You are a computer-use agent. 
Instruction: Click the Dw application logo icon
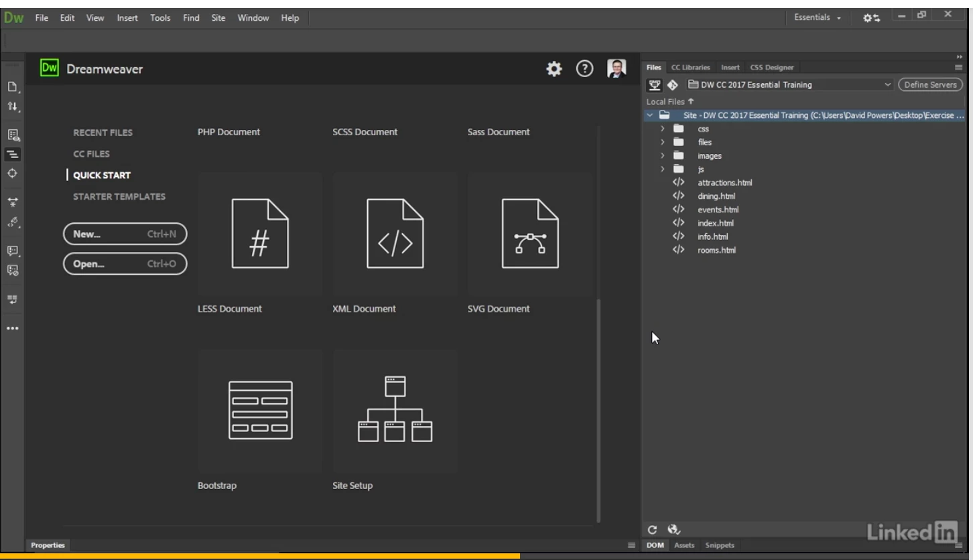[13, 17]
